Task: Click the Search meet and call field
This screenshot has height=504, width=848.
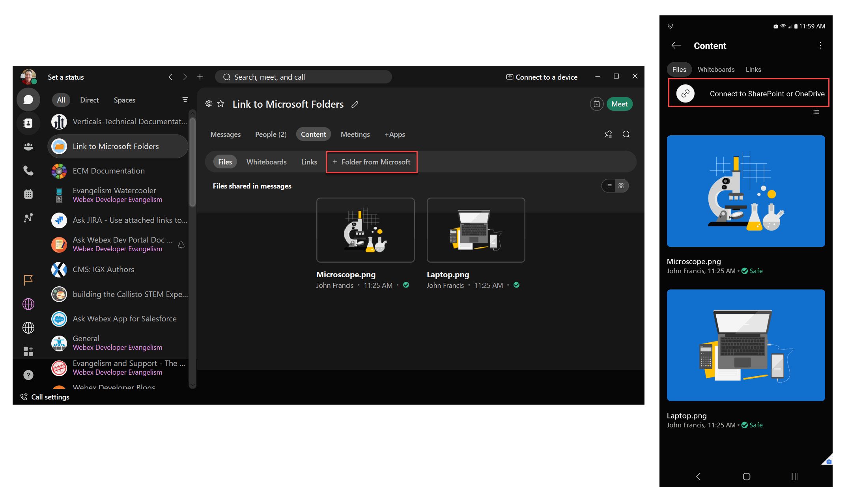Action: tap(304, 76)
